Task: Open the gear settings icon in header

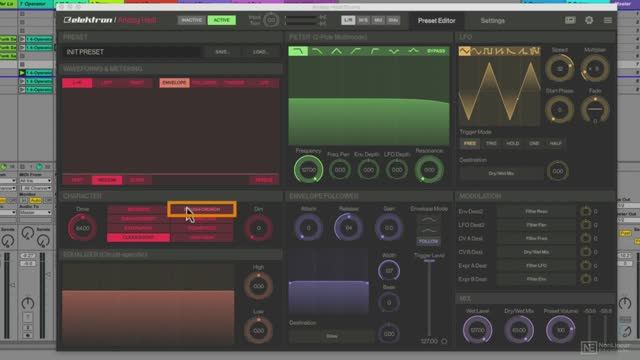Action: [x=589, y=20]
